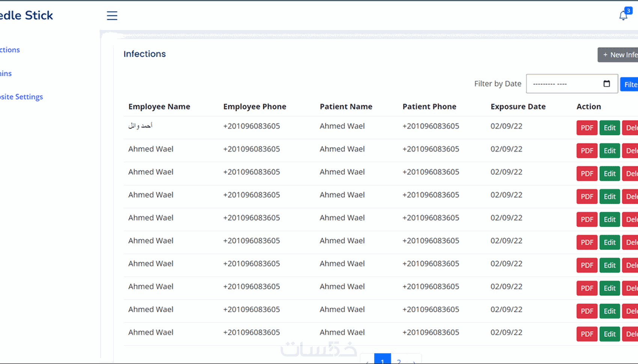Open Infections link in the sidebar
The height and width of the screenshot is (364, 638).
click(x=10, y=50)
